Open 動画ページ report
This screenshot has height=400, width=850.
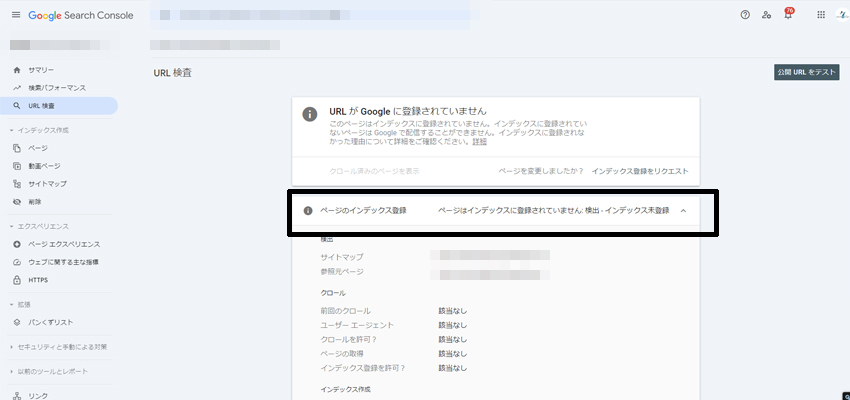(x=44, y=166)
